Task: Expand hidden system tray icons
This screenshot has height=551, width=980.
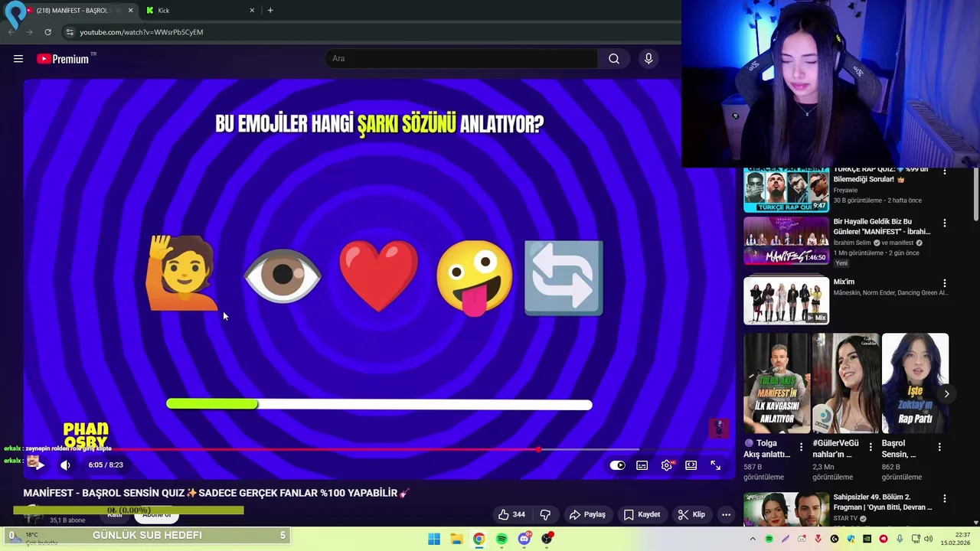Action: pos(752,539)
